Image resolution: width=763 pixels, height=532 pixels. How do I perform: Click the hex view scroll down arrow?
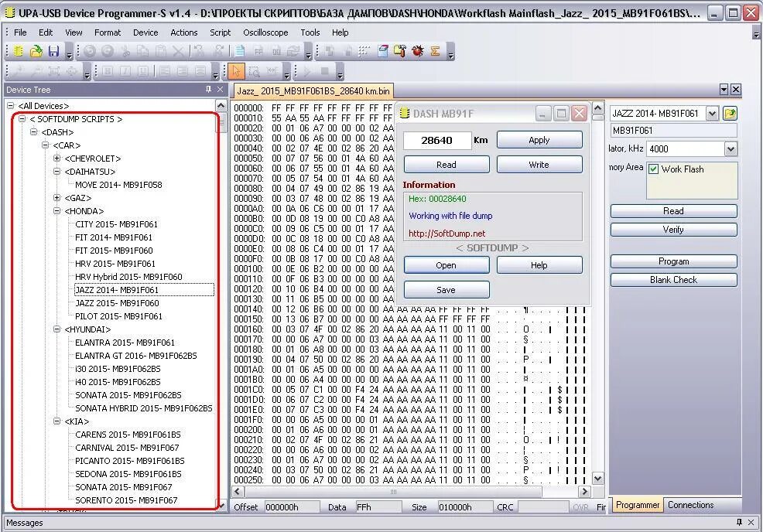(x=597, y=479)
